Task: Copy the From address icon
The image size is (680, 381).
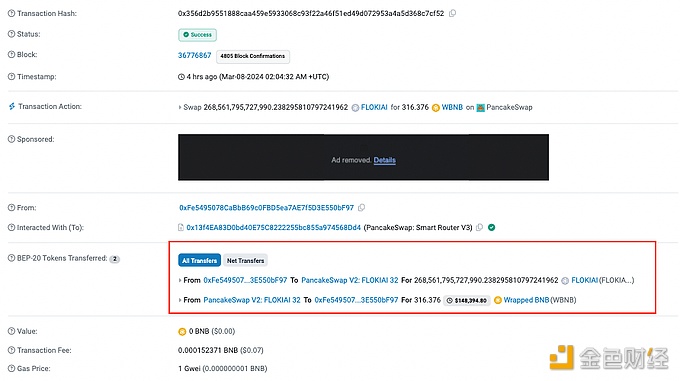Action: (361, 208)
